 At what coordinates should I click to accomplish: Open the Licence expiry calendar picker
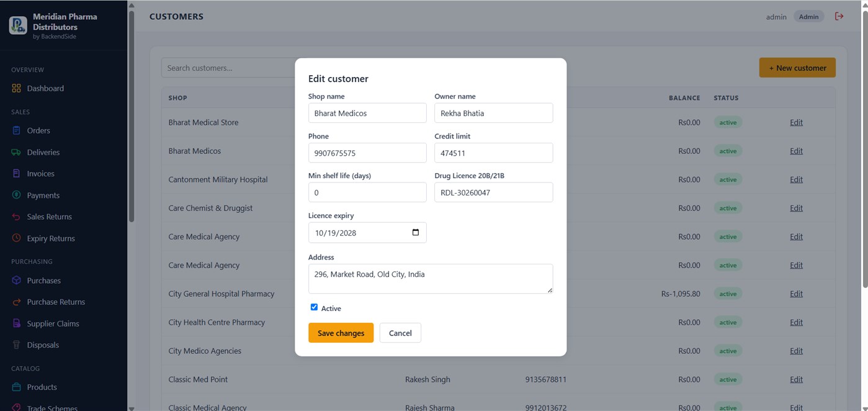point(416,232)
